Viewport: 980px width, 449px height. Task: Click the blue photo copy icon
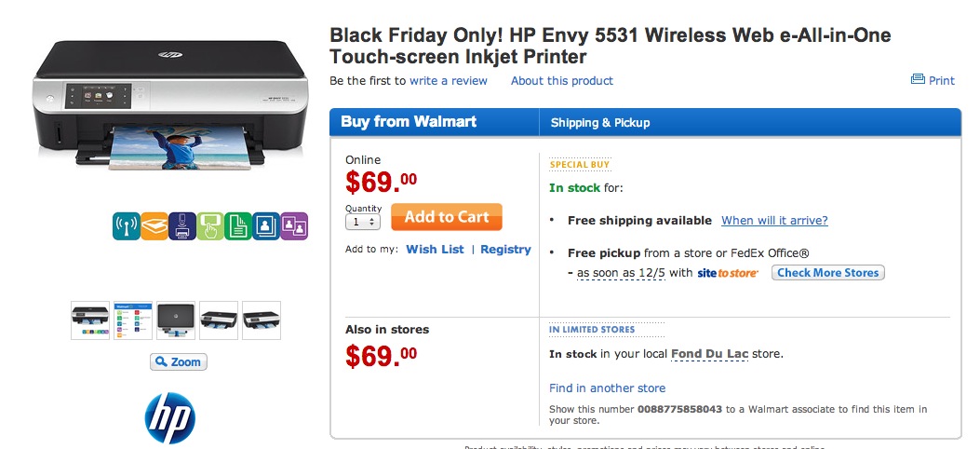point(266,225)
